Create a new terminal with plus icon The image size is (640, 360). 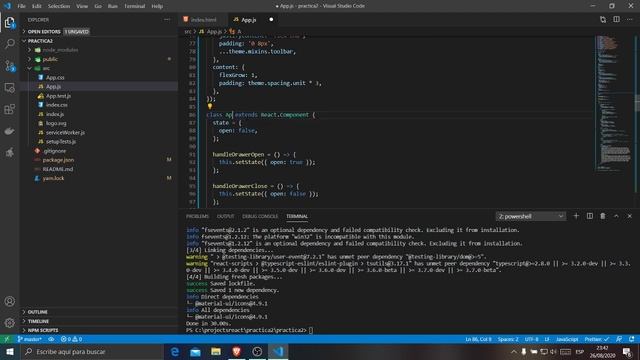[x=576, y=216]
